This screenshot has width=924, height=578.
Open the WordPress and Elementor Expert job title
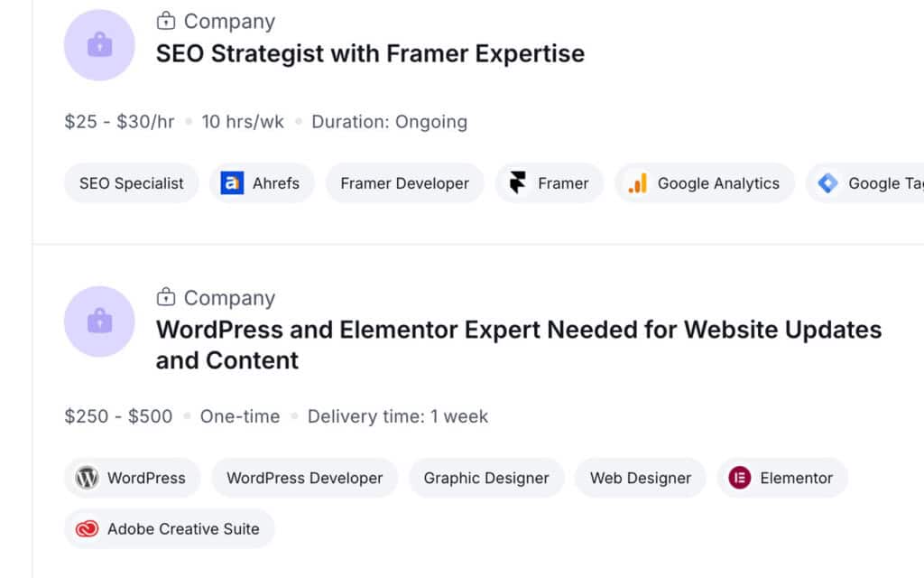tap(518, 330)
